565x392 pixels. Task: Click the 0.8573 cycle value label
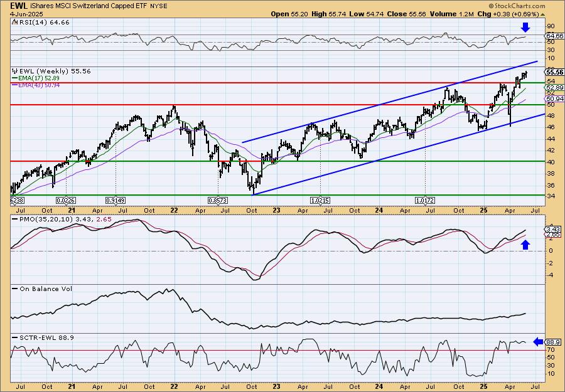218,200
